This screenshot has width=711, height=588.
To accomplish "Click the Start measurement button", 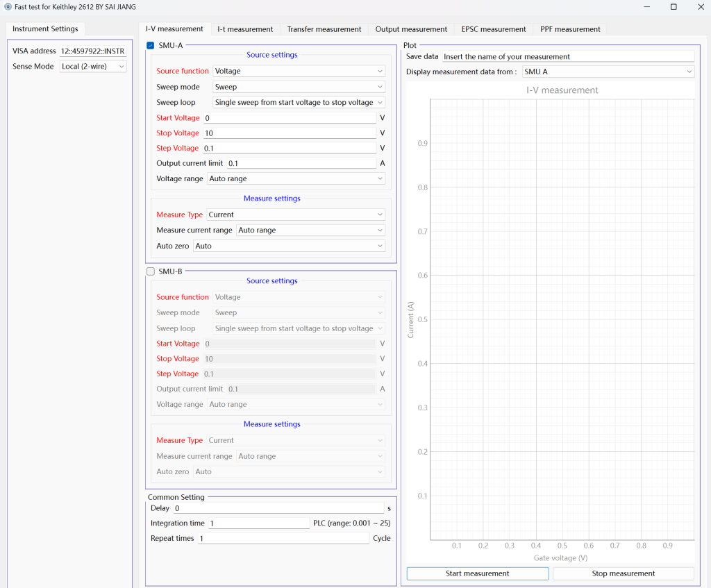I will point(478,573).
